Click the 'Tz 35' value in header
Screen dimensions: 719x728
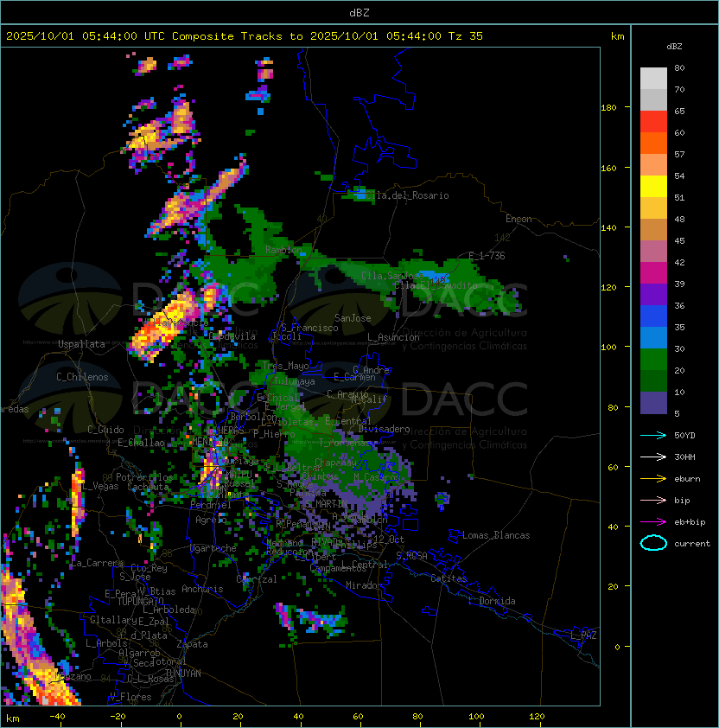pyautogui.click(x=466, y=36)
